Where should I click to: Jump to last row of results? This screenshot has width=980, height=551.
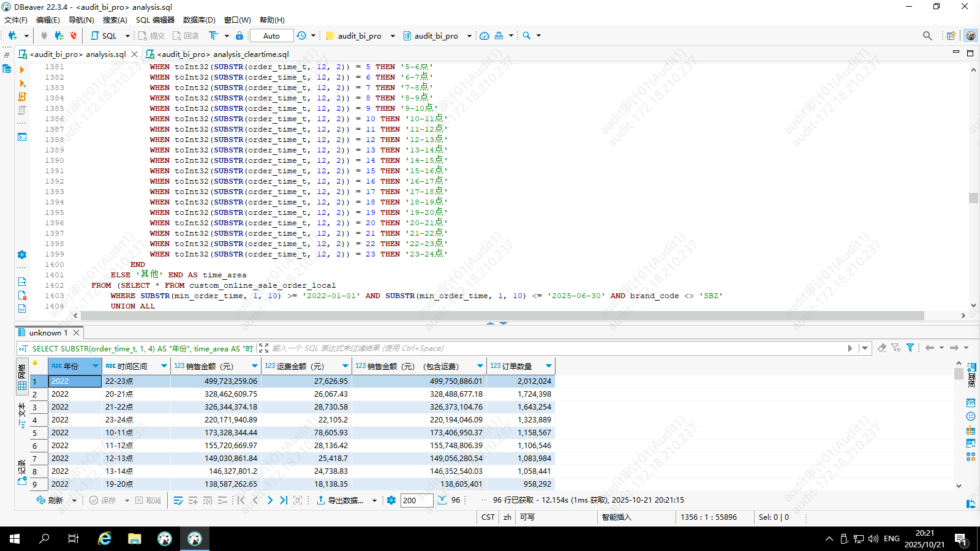pos(284,500)
